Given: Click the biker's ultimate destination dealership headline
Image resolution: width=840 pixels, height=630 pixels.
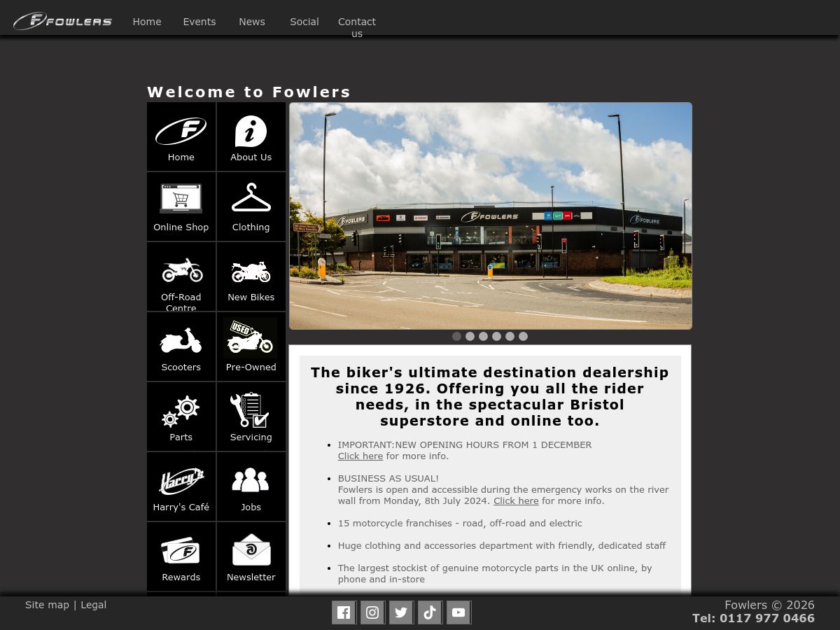Looking at the screenshot, I should 490,396.
